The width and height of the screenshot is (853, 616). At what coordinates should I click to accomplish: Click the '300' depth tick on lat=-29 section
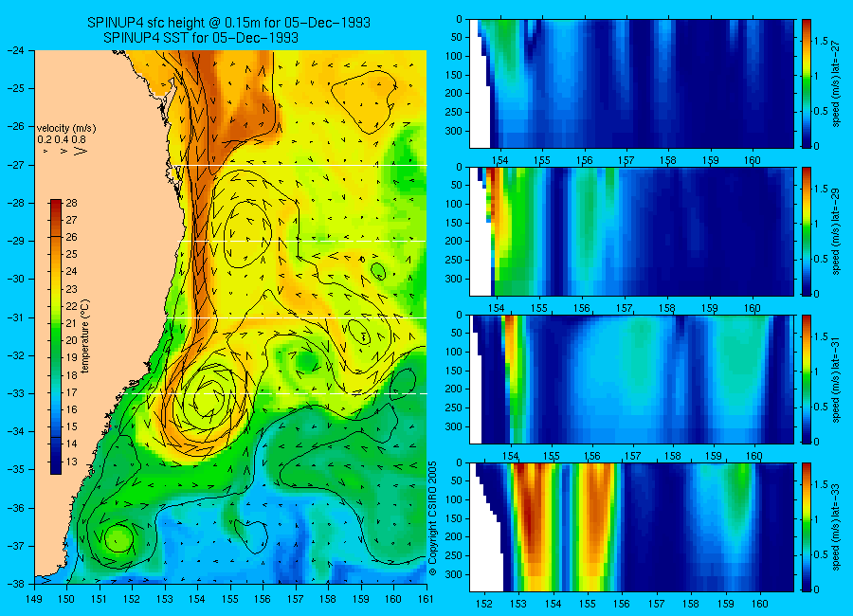[453, 279]
